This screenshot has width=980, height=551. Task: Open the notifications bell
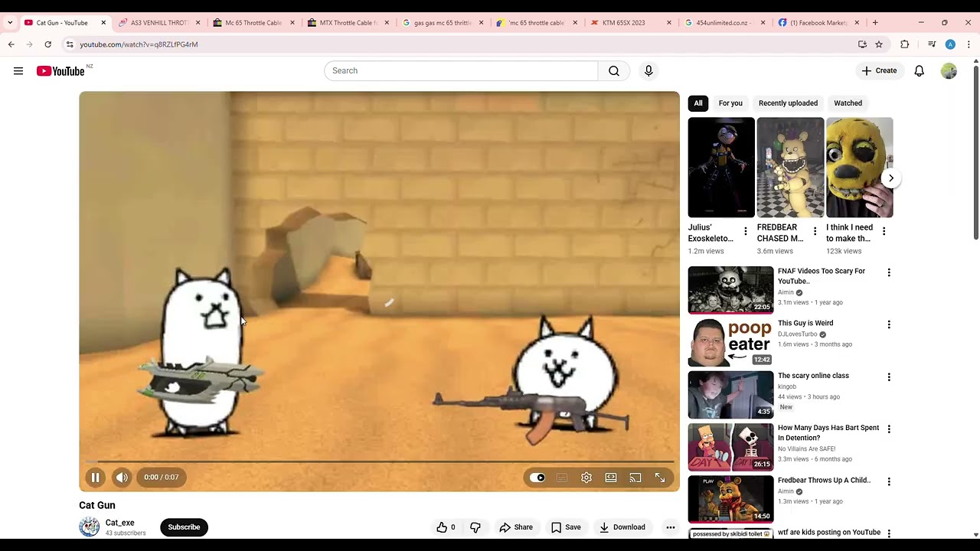coord(919,71)
